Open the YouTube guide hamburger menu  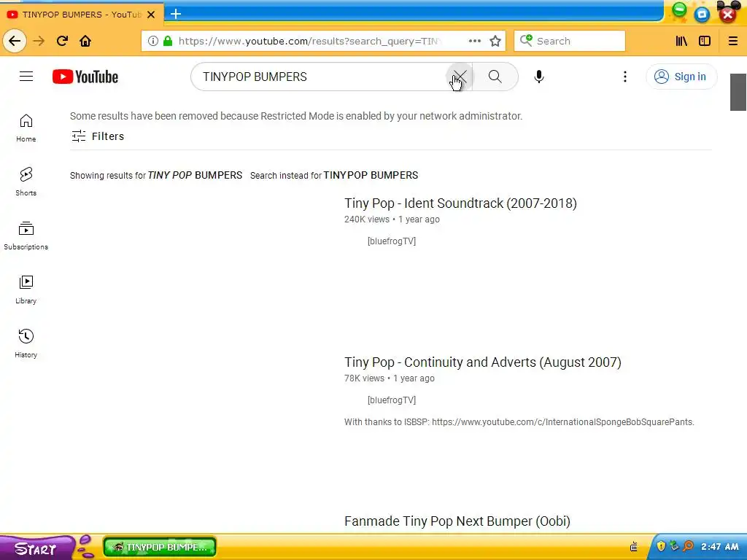tap(26, 76)
